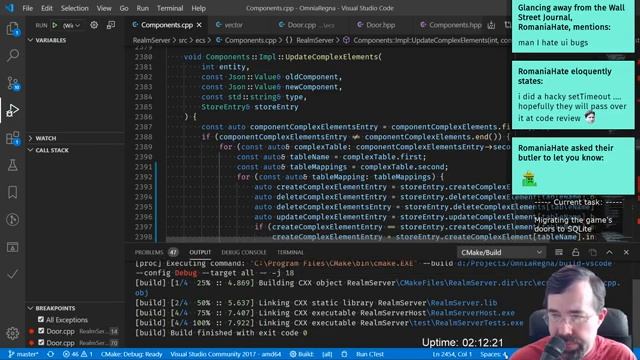Toggle the All Exceptions breakpoint checkbox
This screenshot has width=640, height=360.
coord(41,320)
